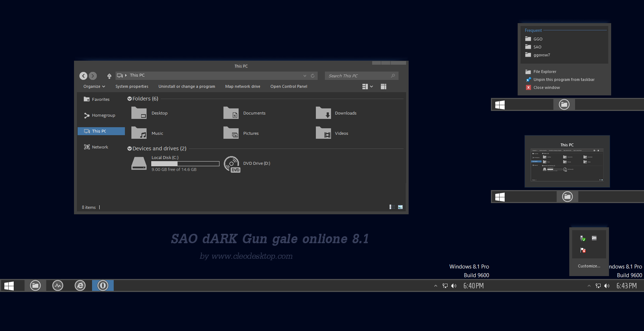644x331 pixels.
Task: Collapse the Devices and drives (2) group
Action: tap(130, 149)
